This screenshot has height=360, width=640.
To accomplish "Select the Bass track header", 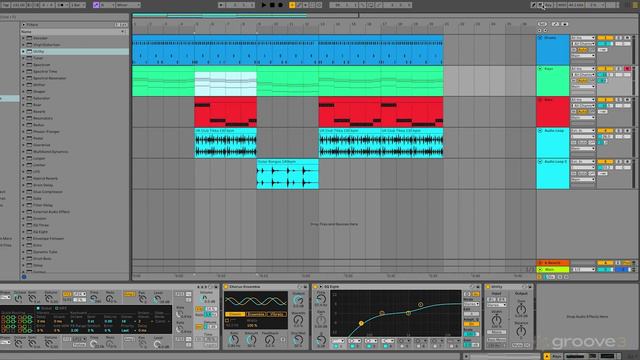I will (x=553, y=112).
